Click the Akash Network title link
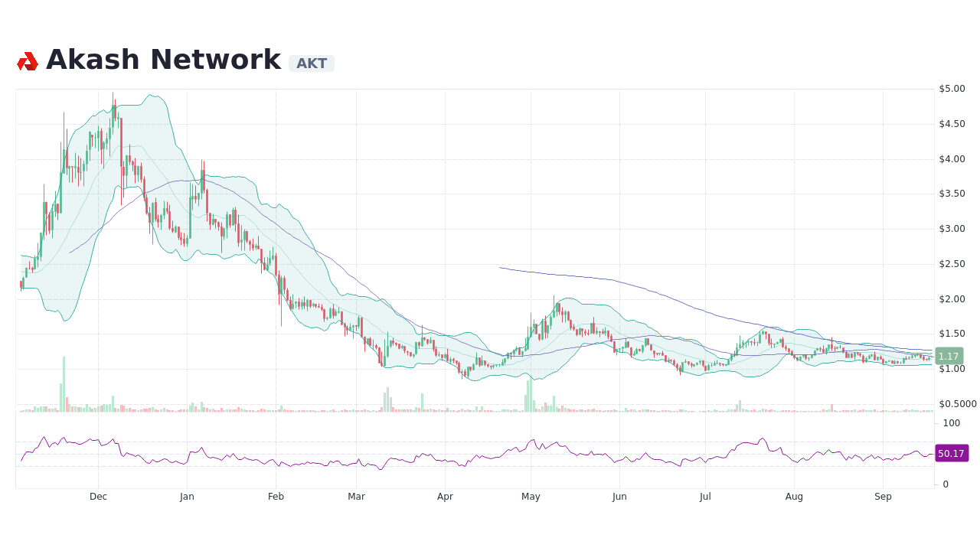 [163, 59]
